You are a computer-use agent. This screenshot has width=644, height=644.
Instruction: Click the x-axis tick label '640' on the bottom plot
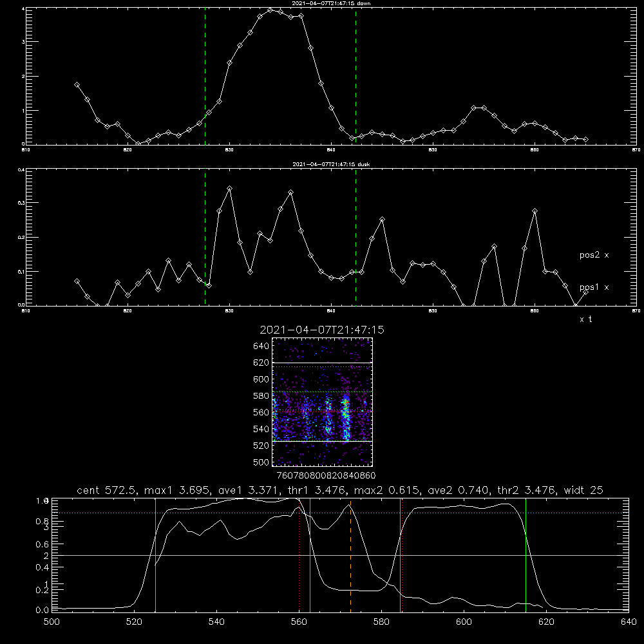(x=629, y=622)
